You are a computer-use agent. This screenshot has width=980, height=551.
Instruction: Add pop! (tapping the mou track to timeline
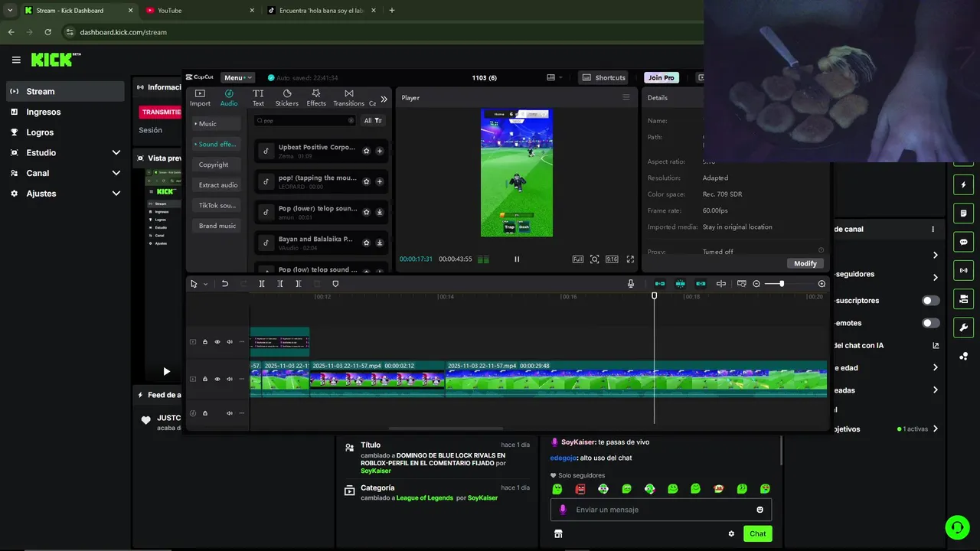click(380, 181)
